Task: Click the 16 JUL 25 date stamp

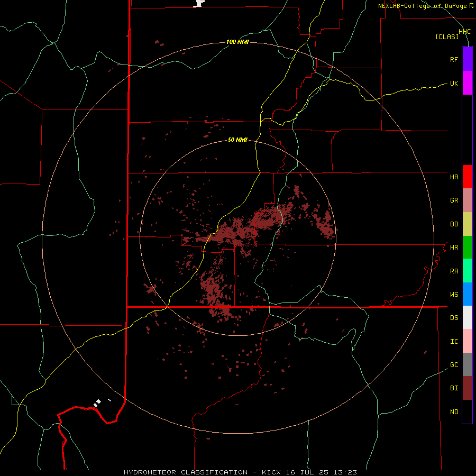Action: (307, 472)
